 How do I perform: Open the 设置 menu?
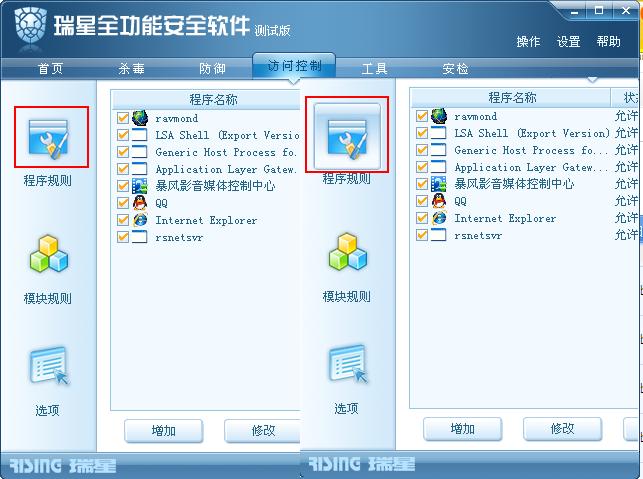(568, 41)
